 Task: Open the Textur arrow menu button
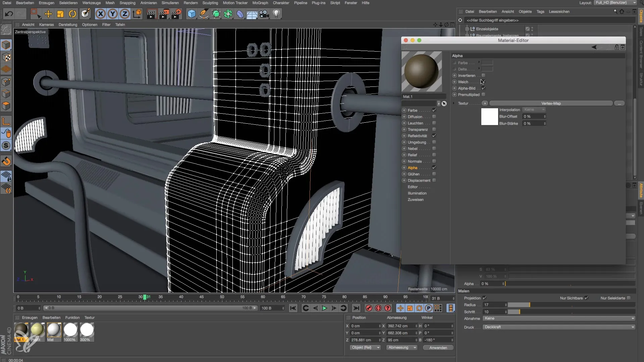point(485,103)
